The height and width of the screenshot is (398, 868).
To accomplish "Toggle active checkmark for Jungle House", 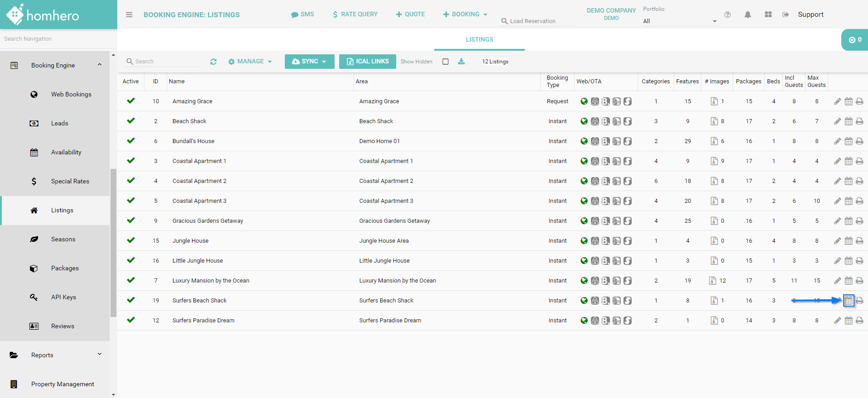I will coord(131,240).
